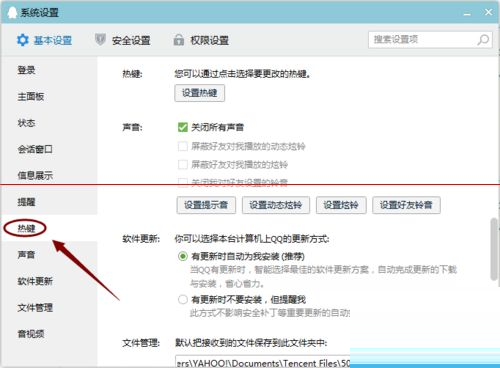Open 信息展示 settings in sidebar
The width and height of the screenshot is (500, 368).
35,176
